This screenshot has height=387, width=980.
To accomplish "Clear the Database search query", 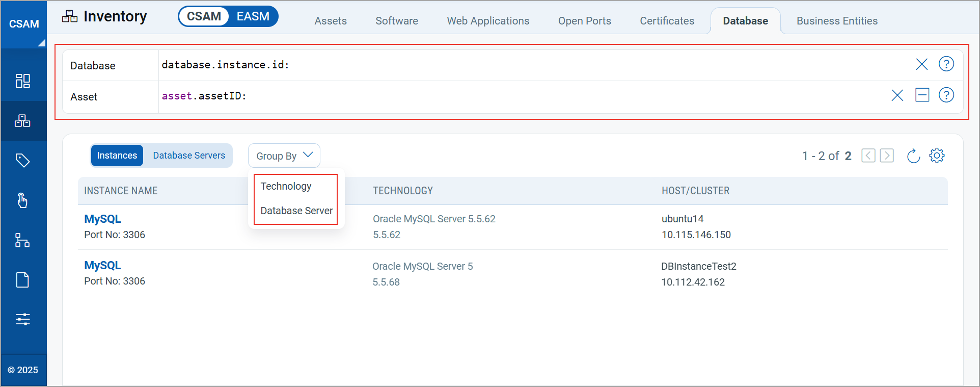I will (921, 64).
